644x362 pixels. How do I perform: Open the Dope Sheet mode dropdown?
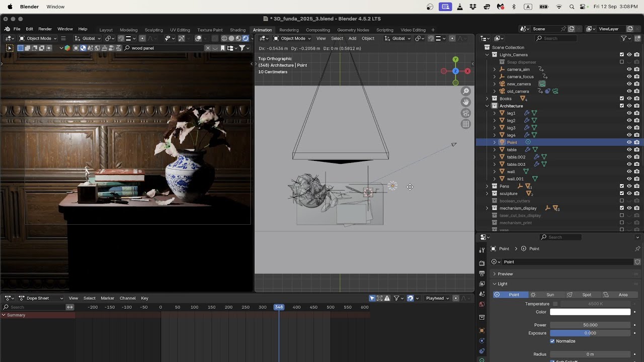point(41,298)
